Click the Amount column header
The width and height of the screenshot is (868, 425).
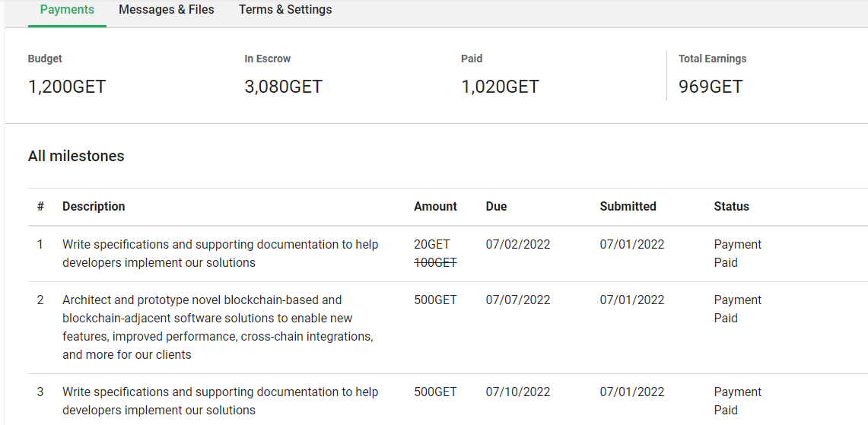[435, 206]
